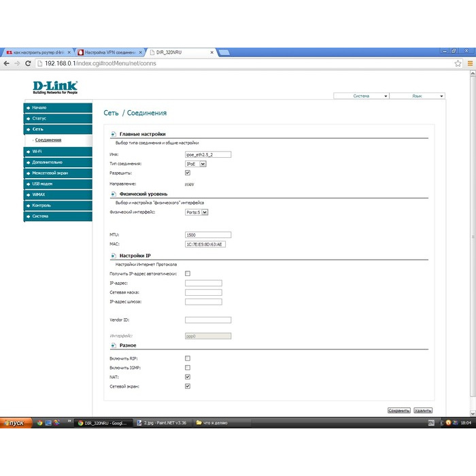Open the Физический интерфейс dropdown
Image resolution: width=476 pixels, height=476 pixels.
[x=197, y=212]
